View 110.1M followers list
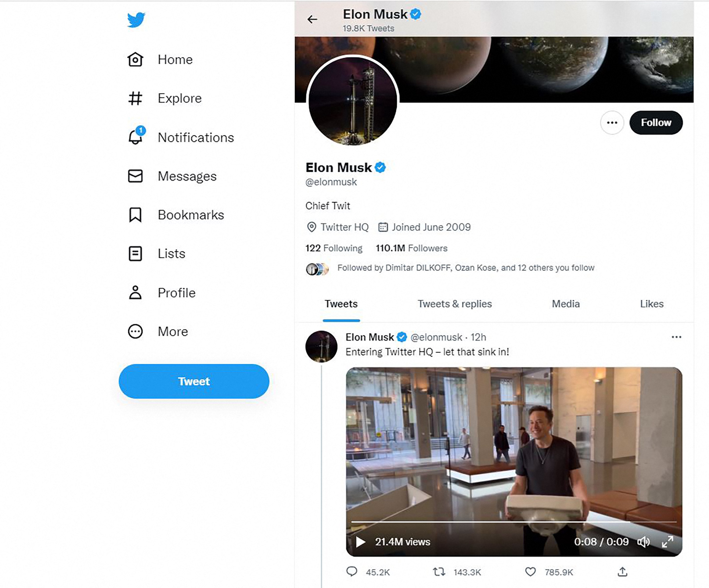The height and width of the screenshot is (588, 709). click(412, 248)
